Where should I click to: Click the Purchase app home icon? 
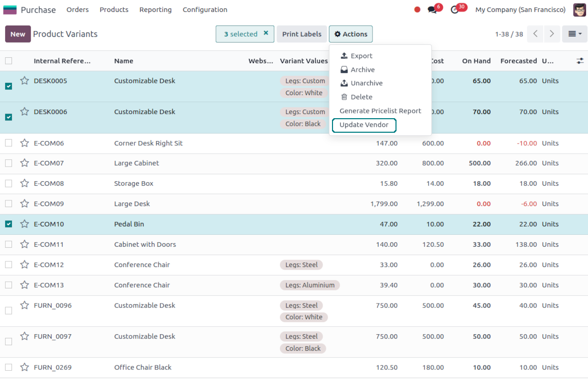10,10
